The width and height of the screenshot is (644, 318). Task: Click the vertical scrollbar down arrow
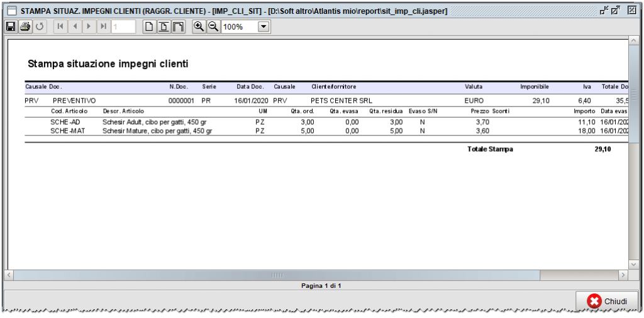(633, 263)
